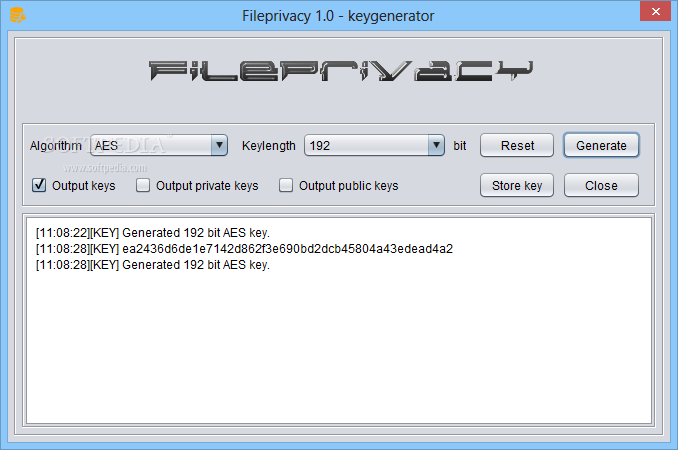The width and height of the screenshot is (678, 450).
Task: Enable the Output public keys checkbox
Action: tap(286, 185)
